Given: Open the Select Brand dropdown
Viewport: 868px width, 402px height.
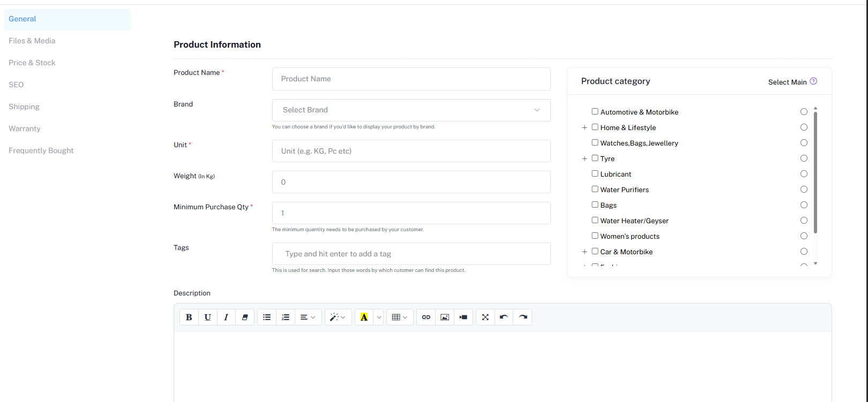Looking at the screenshot, I should [x=411, y=110].
